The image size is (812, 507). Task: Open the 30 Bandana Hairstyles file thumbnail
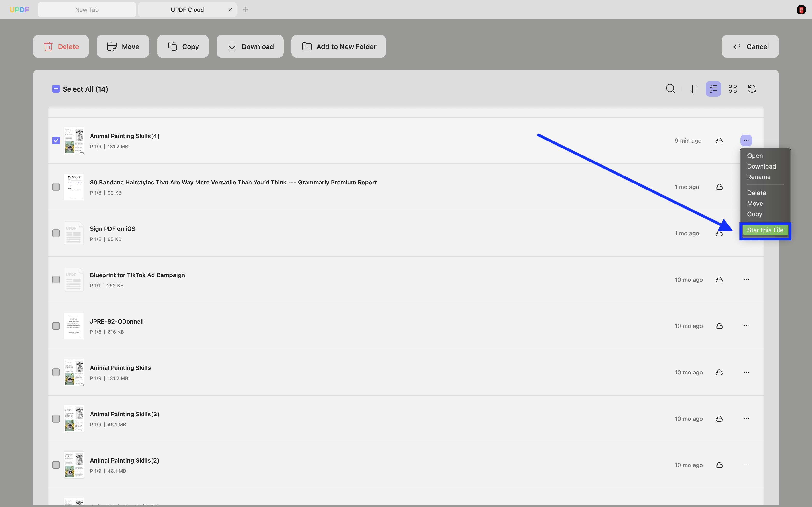[x=74, y=187]
